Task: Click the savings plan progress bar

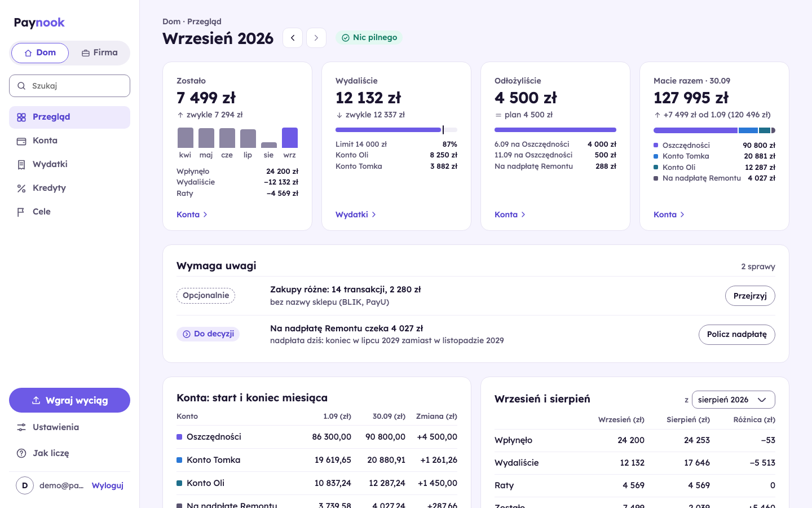Action: [555, 130]
